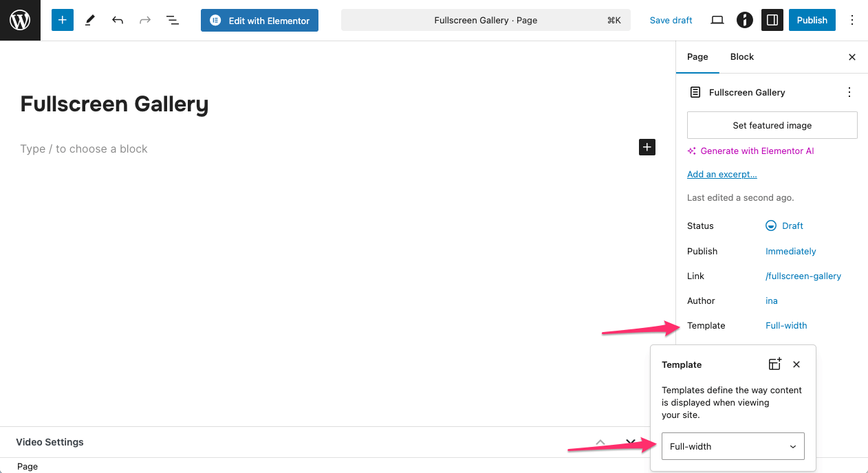
Task: Add block with black plus button
Action: pyautogui.click(x=647, y=147)
